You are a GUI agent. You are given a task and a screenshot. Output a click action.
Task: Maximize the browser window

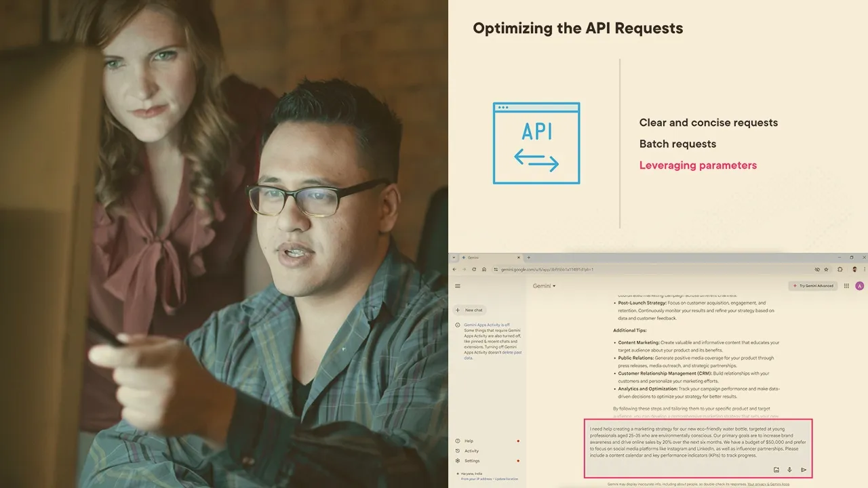pos(852,258)
